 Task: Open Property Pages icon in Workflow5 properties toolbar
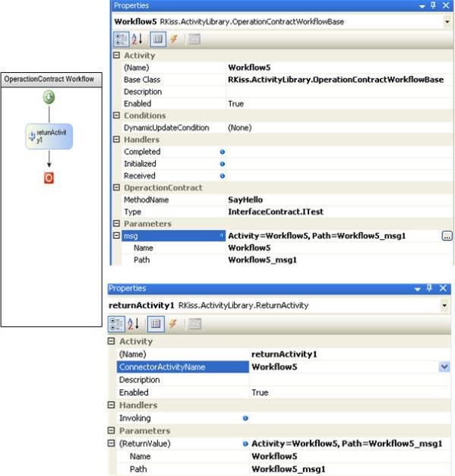click(194, 39)
